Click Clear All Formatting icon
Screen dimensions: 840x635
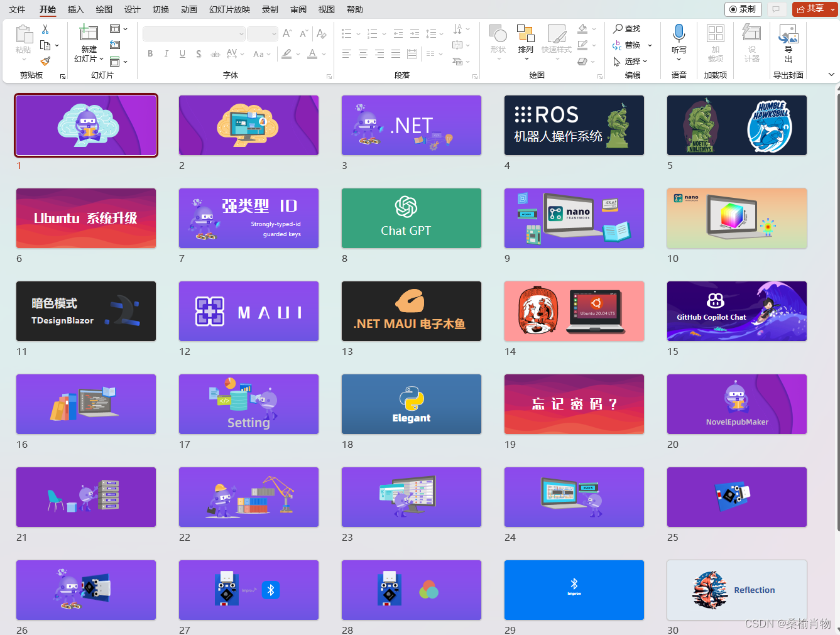click(x=321, y=33)
